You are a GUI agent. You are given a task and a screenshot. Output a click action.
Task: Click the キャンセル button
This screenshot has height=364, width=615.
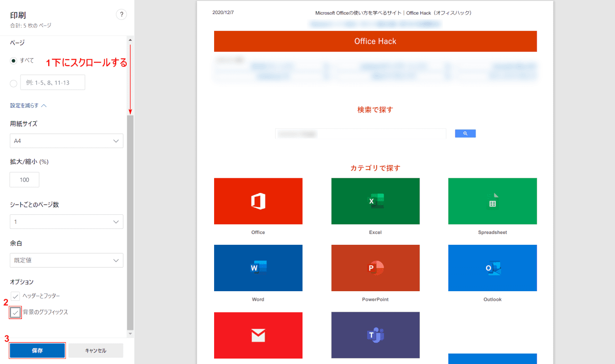(96, 351)
